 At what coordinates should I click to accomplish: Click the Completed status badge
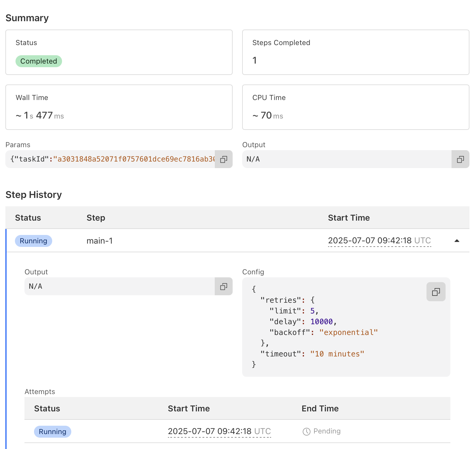39,61
